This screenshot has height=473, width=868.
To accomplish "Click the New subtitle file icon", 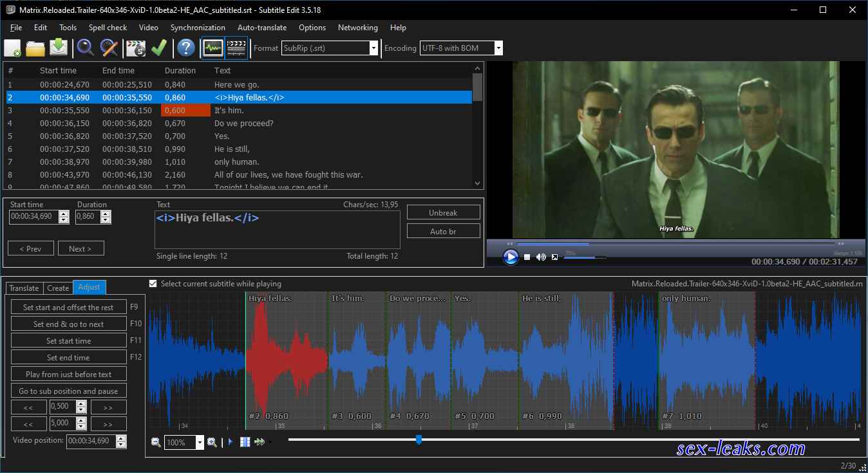I will pos(13,48).
